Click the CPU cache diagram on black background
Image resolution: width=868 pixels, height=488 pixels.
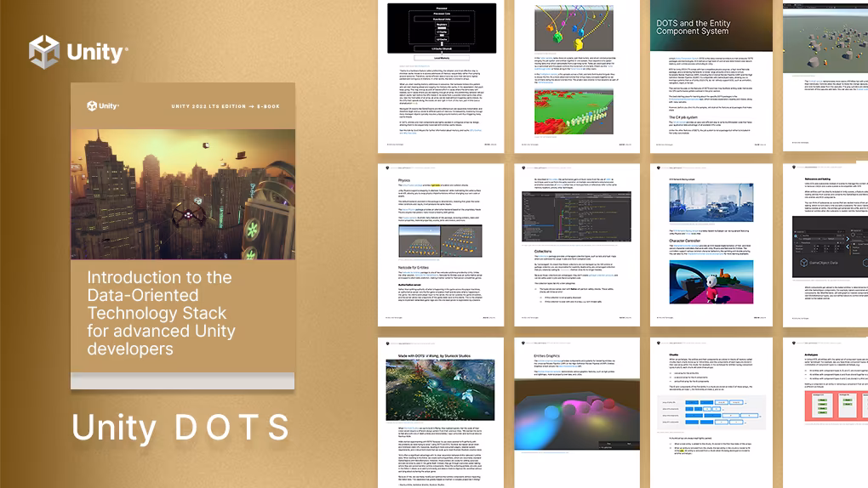[441, 29]
